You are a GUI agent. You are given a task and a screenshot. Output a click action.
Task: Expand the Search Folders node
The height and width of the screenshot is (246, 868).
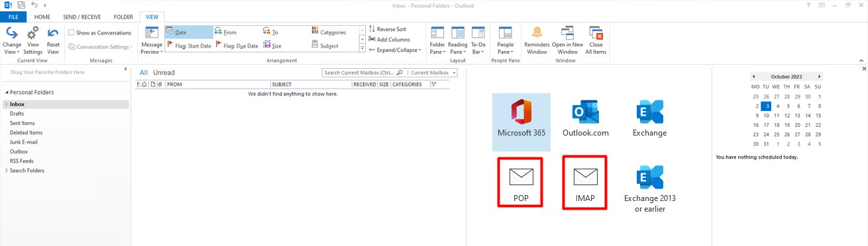point(7,171)
